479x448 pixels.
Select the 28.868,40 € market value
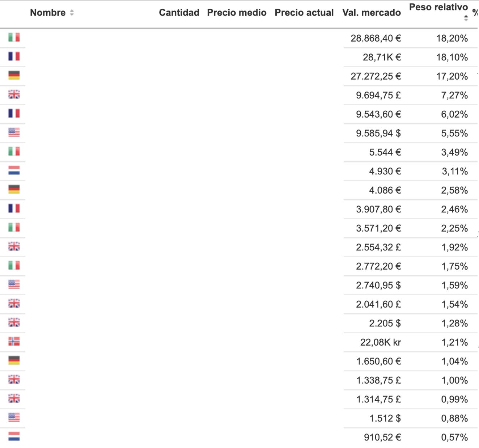tap(376, 38)
